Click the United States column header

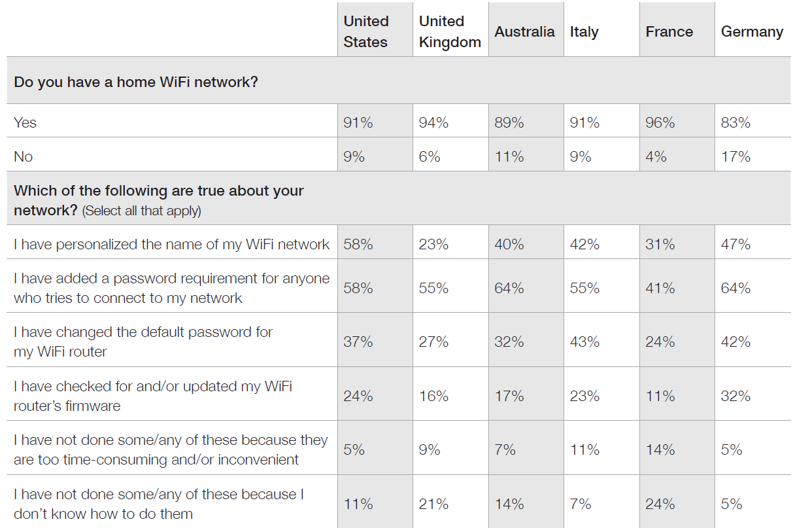[x=366, y=31]
